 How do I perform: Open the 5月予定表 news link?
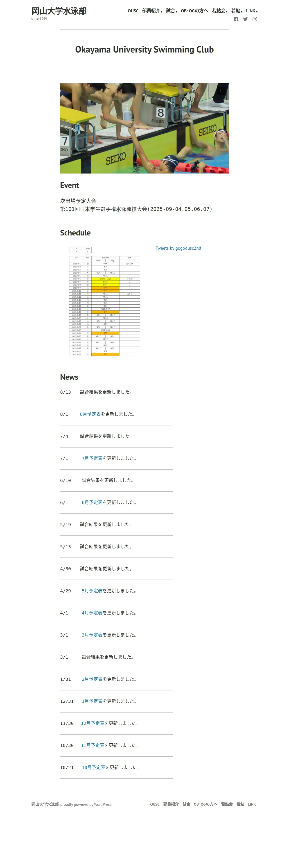click(92, 591)
